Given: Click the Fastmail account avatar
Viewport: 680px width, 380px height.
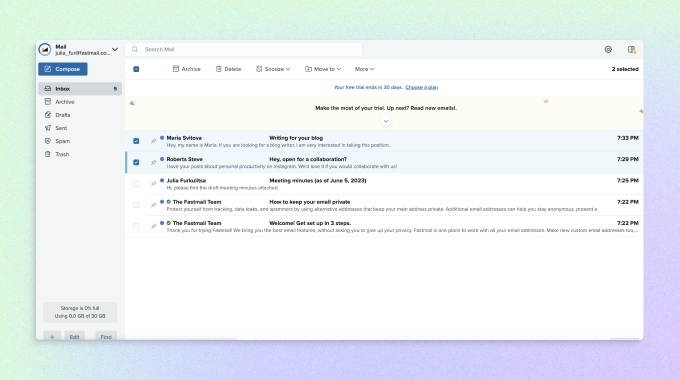Looking at the screenshot, I should point(45,49).
